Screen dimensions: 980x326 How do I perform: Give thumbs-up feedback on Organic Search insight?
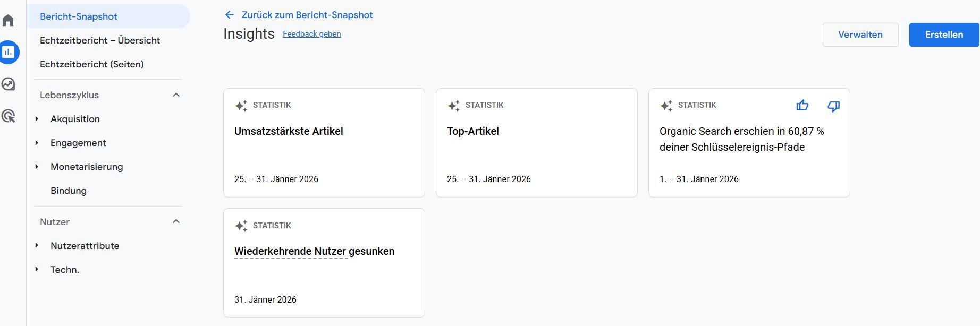point(802,106)
